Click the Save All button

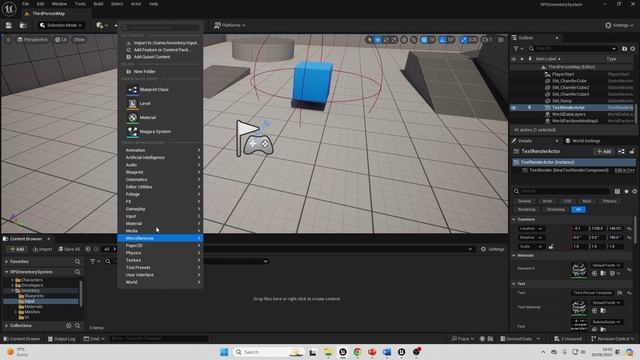69,249
